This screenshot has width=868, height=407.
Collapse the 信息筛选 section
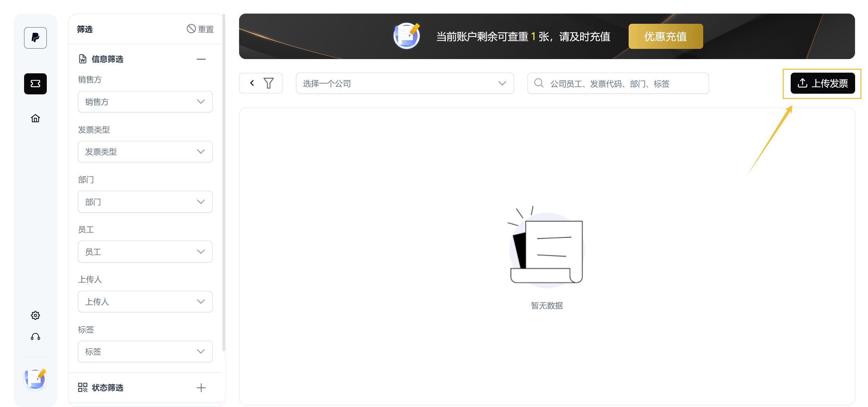[201, 59]
